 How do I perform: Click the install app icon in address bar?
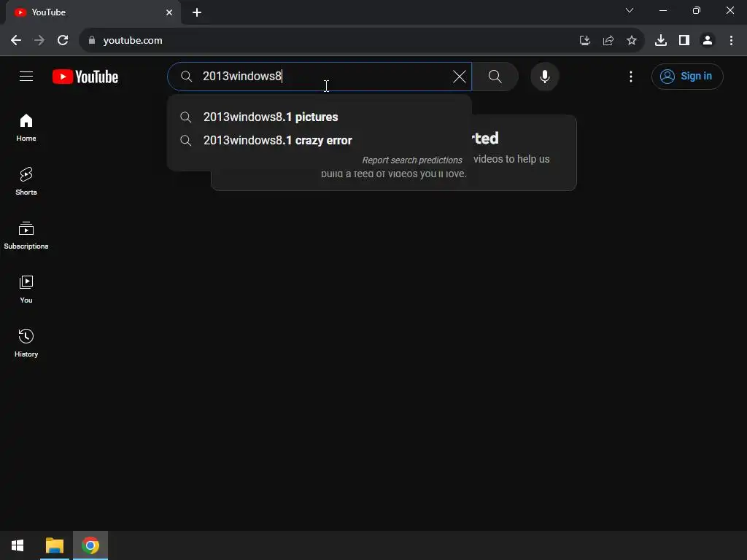tap(584, 41)
